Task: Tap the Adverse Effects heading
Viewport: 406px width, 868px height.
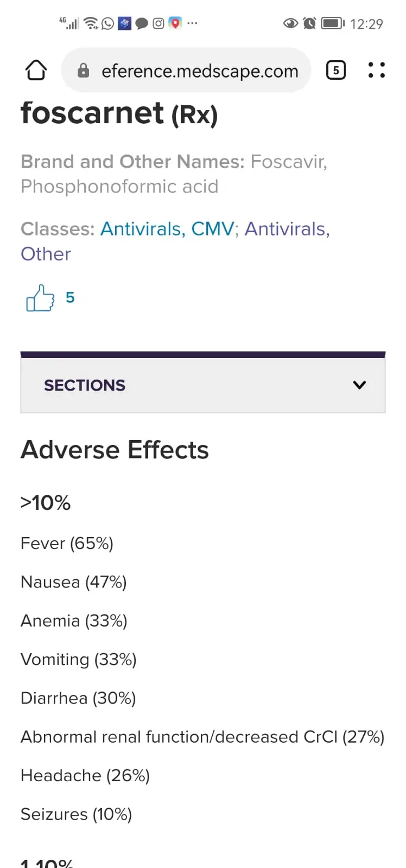Action: pyautogui.click(x=115, y=450)
